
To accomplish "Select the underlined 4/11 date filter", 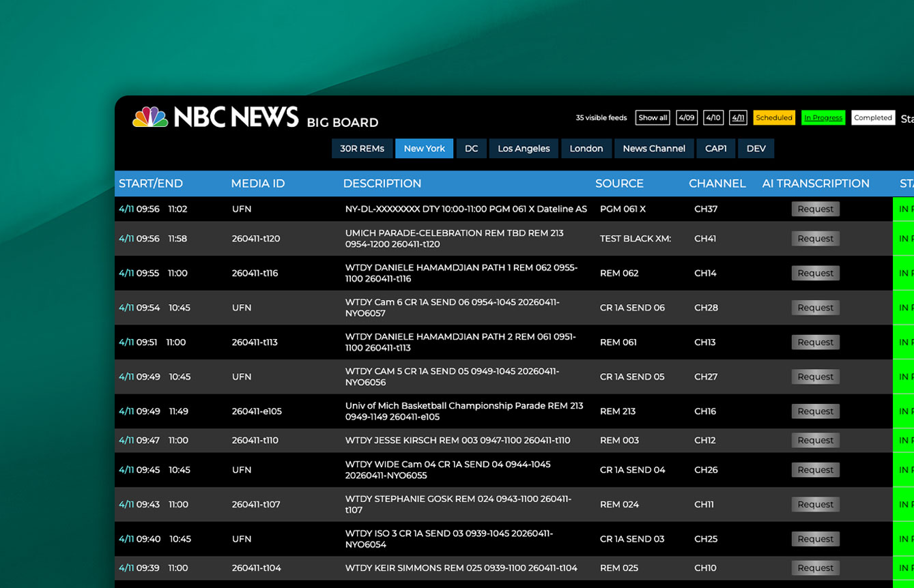I will coord(738,117).
